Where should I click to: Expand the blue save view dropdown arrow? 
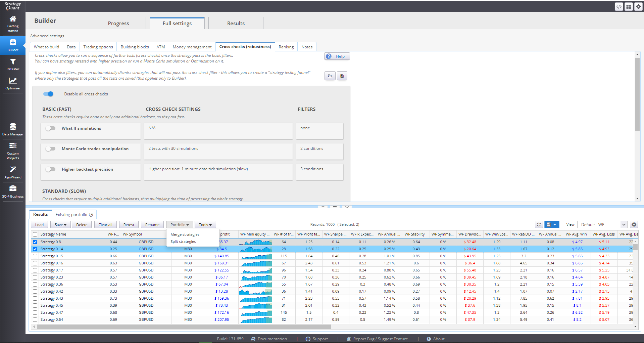tap(555, 224)
